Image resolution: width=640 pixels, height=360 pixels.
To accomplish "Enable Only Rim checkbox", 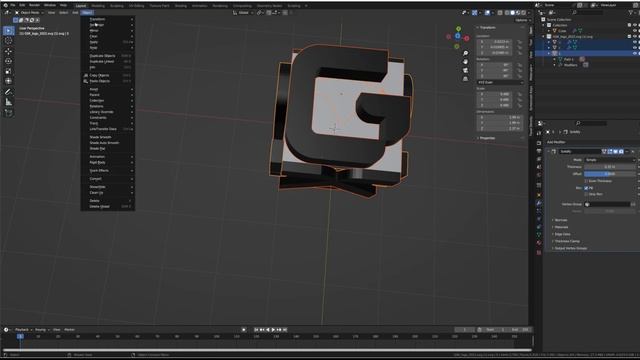I will pyautogui.click(x=586, y=194).
